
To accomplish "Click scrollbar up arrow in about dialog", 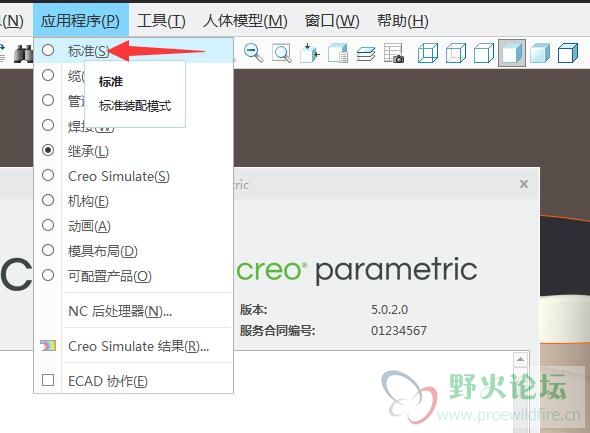I will click(520, 360).
